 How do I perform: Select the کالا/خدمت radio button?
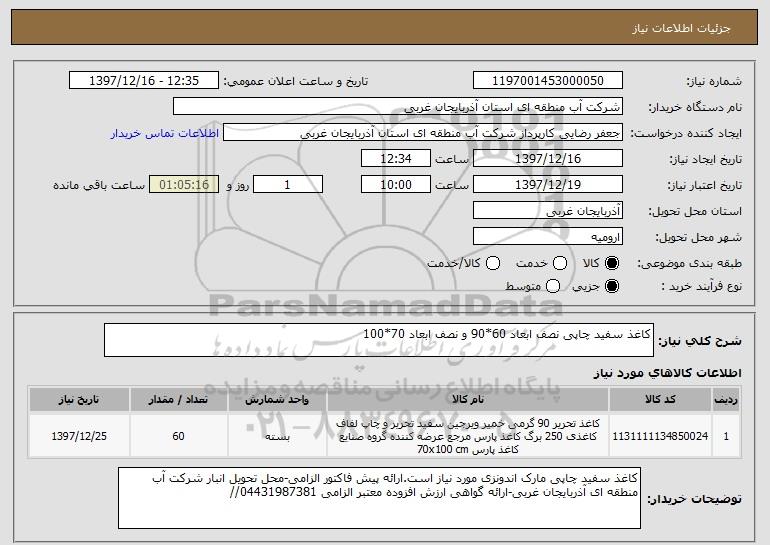493,264
